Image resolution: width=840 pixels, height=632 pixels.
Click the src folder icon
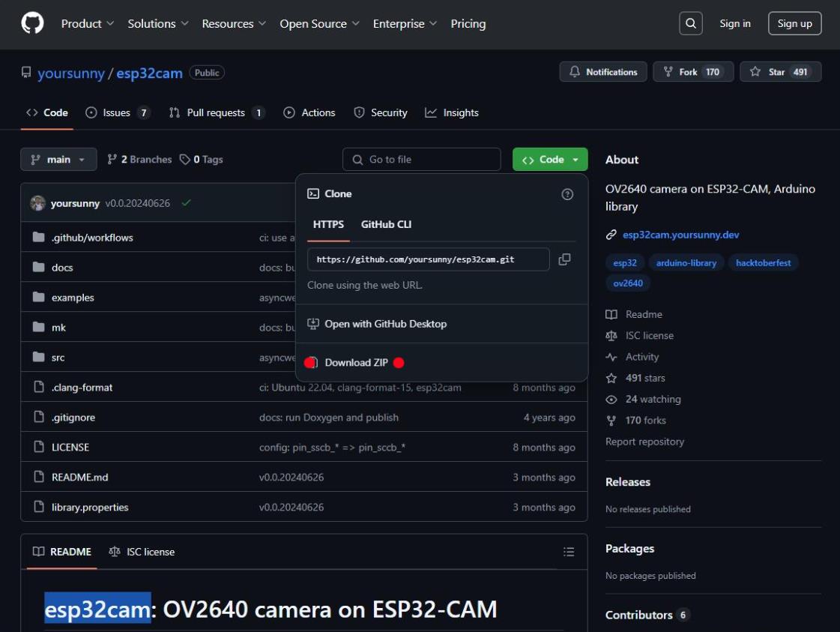click(x=38, y=357)
